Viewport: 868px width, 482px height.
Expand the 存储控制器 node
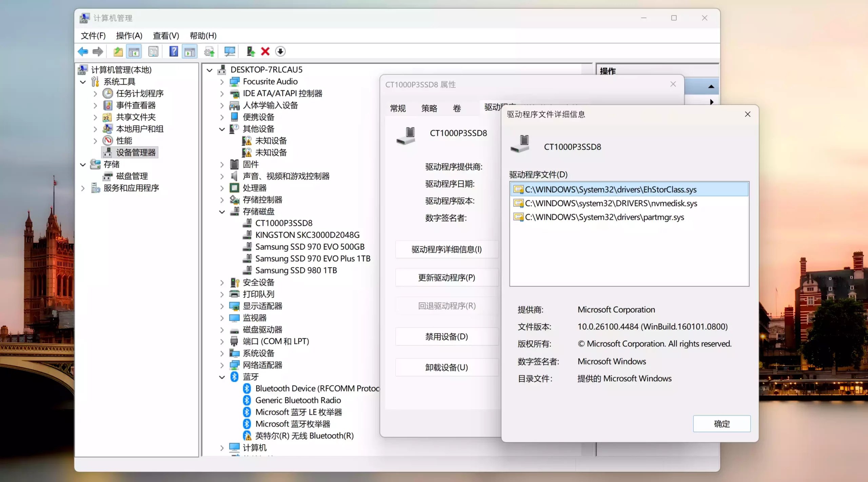point(222,200)
